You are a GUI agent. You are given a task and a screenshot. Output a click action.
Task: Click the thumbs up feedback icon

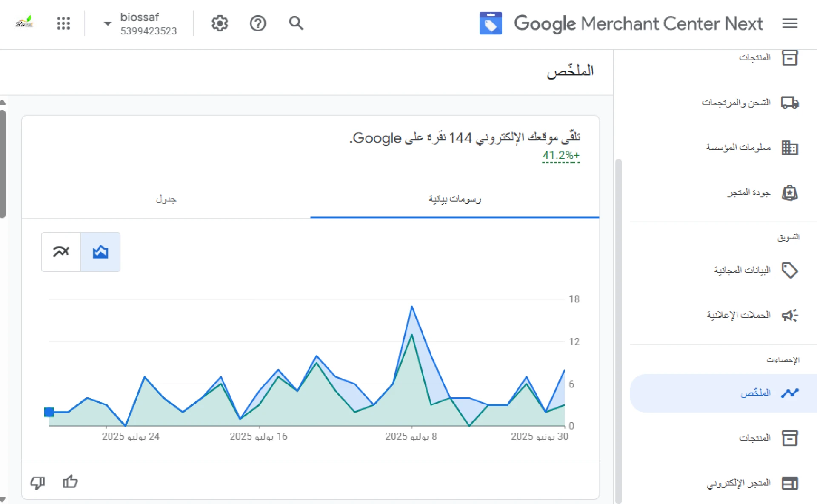click(70, 482)
